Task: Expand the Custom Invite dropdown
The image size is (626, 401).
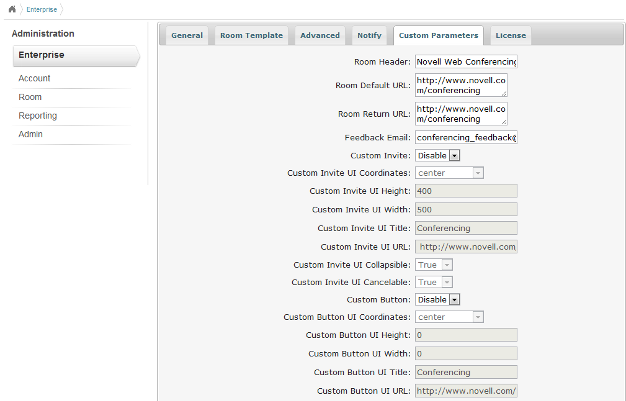Action: tap(438, 155)
